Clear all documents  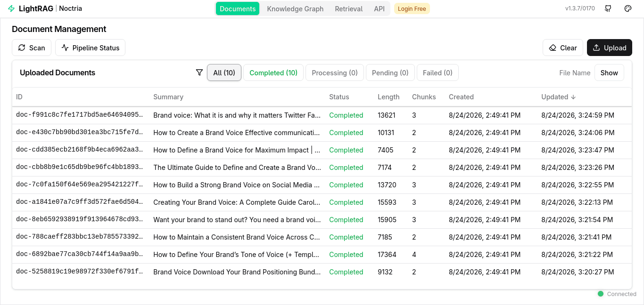pos(563,48)
